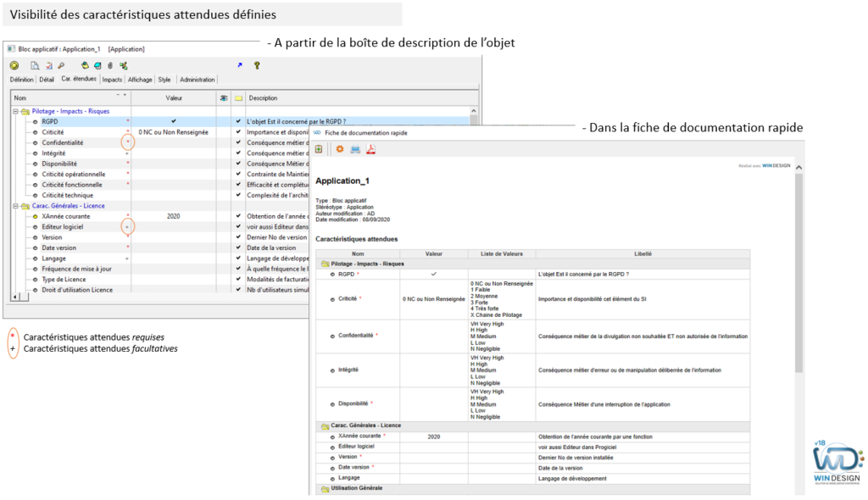
Task: Click the Utilisation Générale folder icon in the sheet
Action: 325,489
